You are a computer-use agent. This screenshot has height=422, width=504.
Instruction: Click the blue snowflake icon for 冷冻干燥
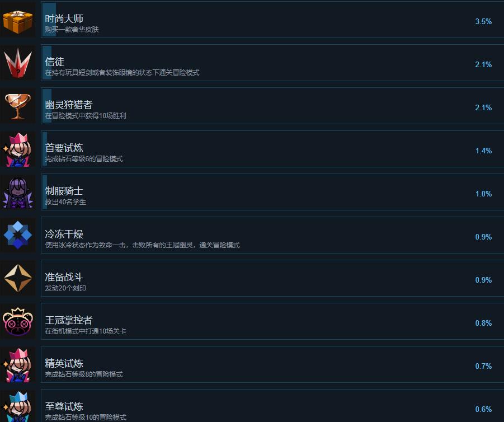18,236
